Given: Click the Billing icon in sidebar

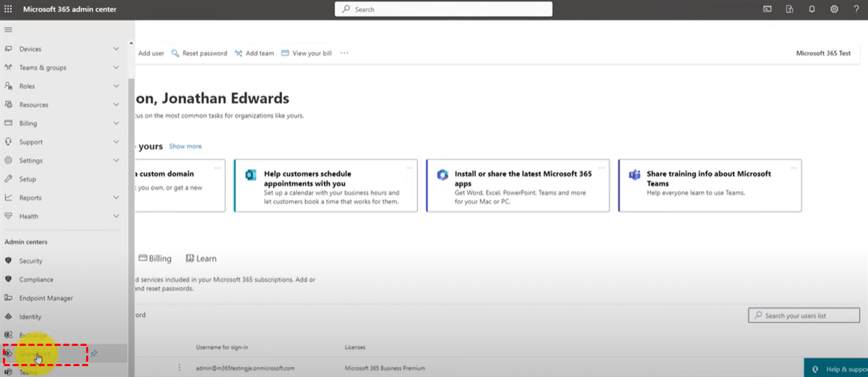Looking at the screenshot, I should tap(9, 123).
